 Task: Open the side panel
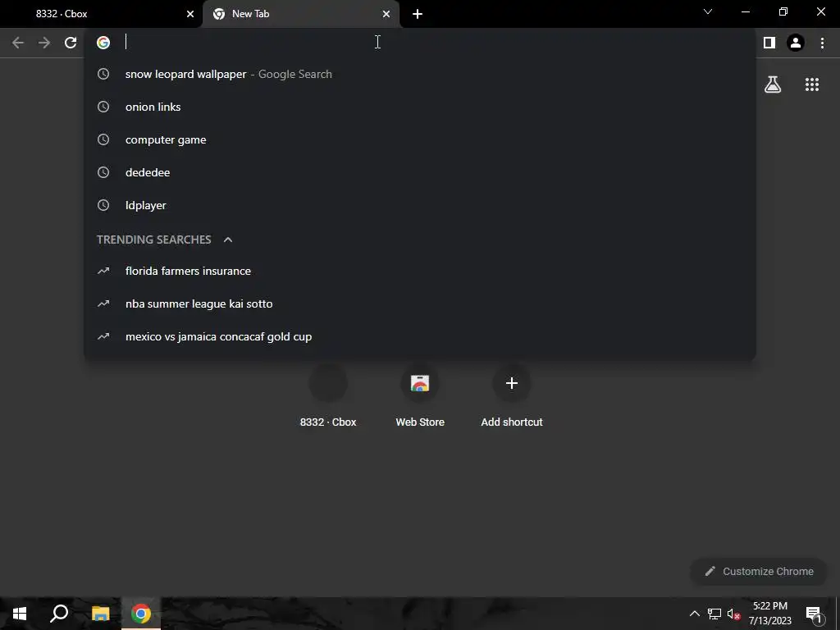(769, 43)
